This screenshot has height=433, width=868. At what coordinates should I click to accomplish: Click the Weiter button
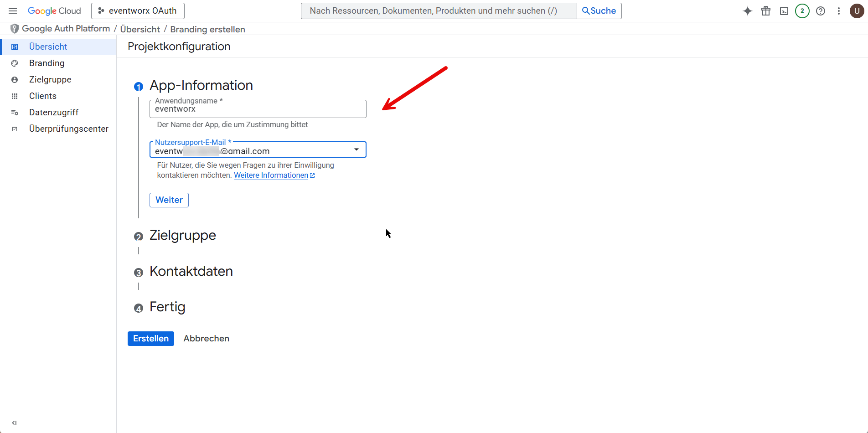(169, 200)
